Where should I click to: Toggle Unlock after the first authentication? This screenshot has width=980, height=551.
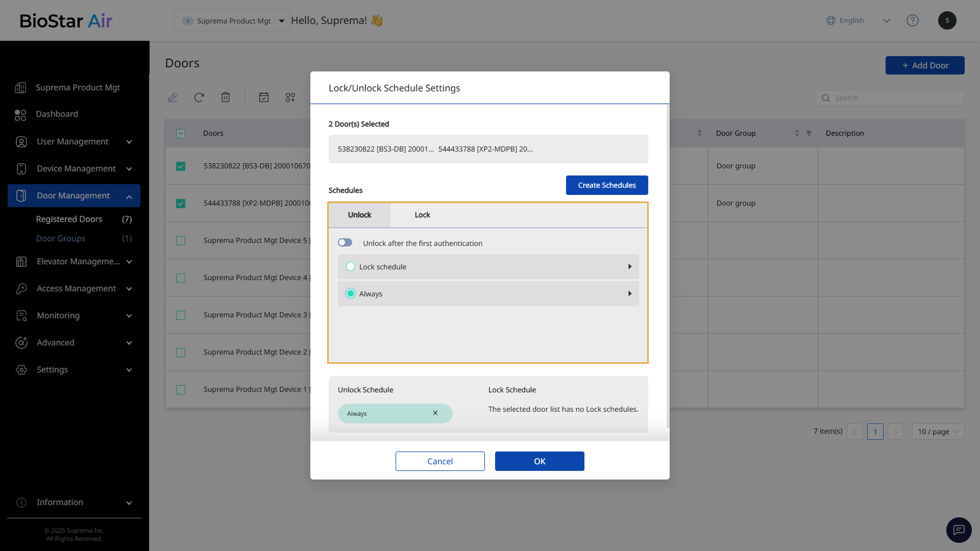click(x=345, y=243)
